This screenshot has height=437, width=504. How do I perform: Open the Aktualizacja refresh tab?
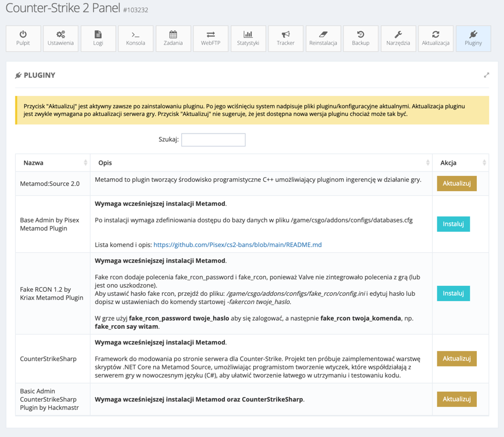tap(436, 38)
